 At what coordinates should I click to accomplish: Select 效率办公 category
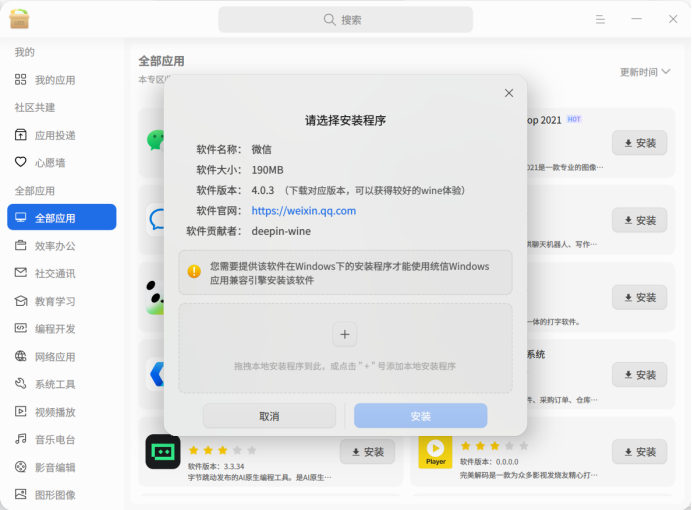pyautogui.click(x=62, y=246)
